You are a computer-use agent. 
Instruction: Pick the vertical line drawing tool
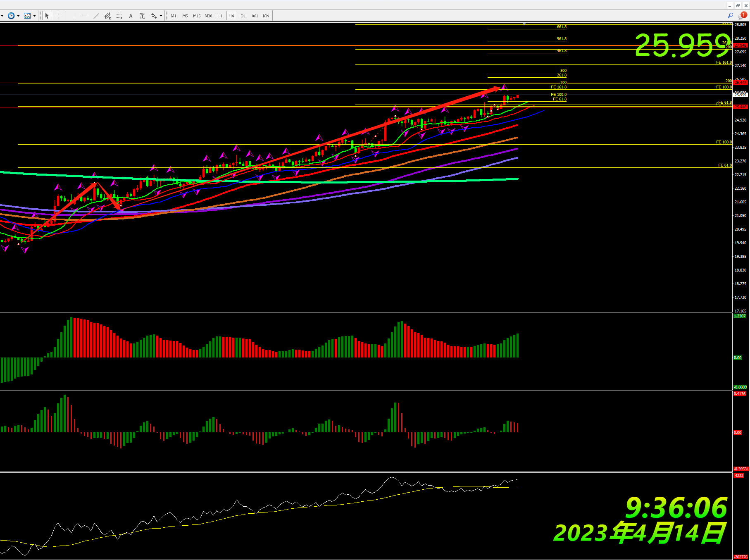[x=73, y=16]
